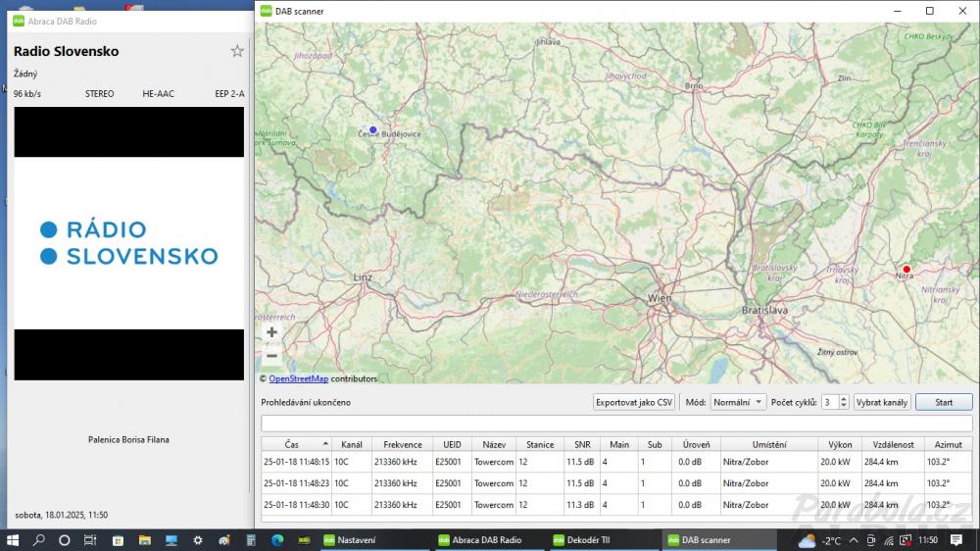
Task: Open Settings gear on taskbar
Action: point(198,540)
